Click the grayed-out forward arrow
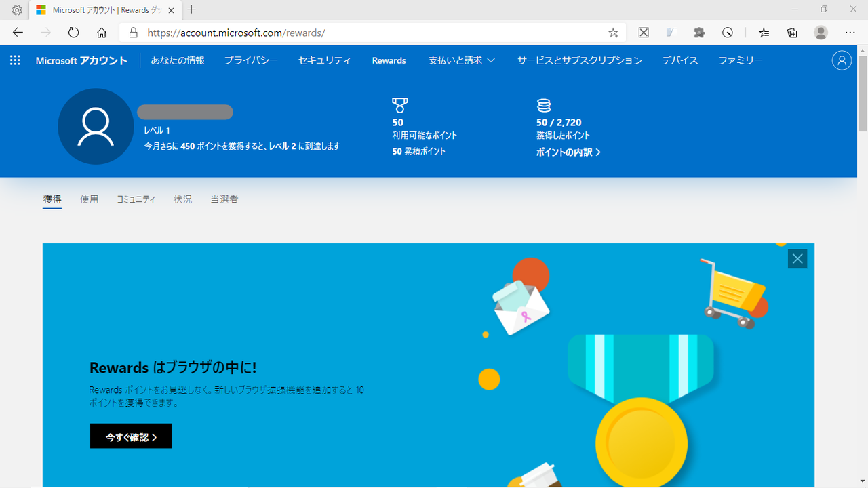Viewport: 868px width, 488px height. (x=45, y=33)
